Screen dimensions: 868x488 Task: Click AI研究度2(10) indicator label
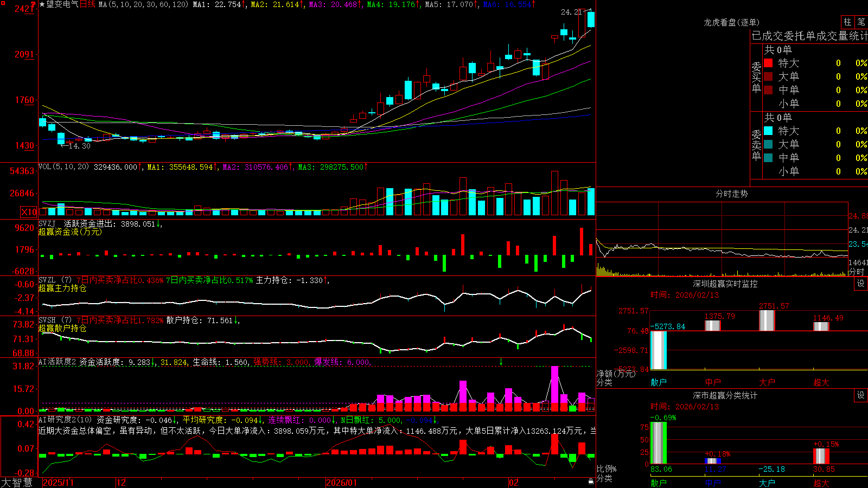[x=65, y=420]
